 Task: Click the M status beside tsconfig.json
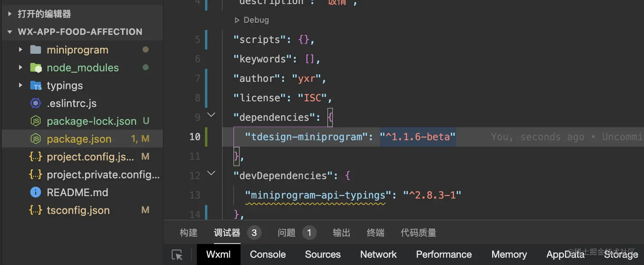pyautogui.click(x=145, y=210)
